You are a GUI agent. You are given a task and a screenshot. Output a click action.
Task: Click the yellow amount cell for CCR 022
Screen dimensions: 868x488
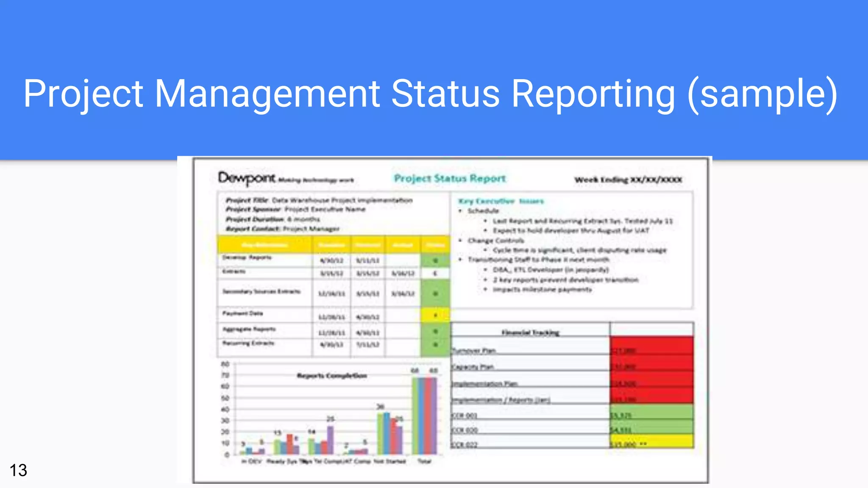coord(652,441)
